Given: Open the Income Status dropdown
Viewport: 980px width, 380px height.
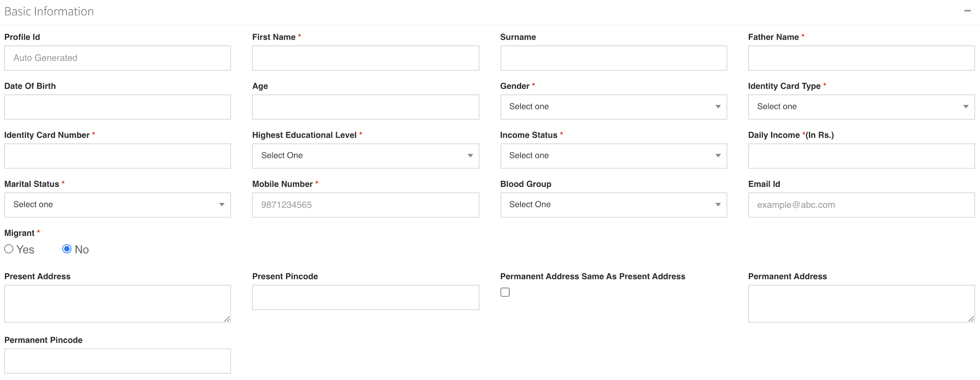Looking at the screenshot, I should (613, 156).
